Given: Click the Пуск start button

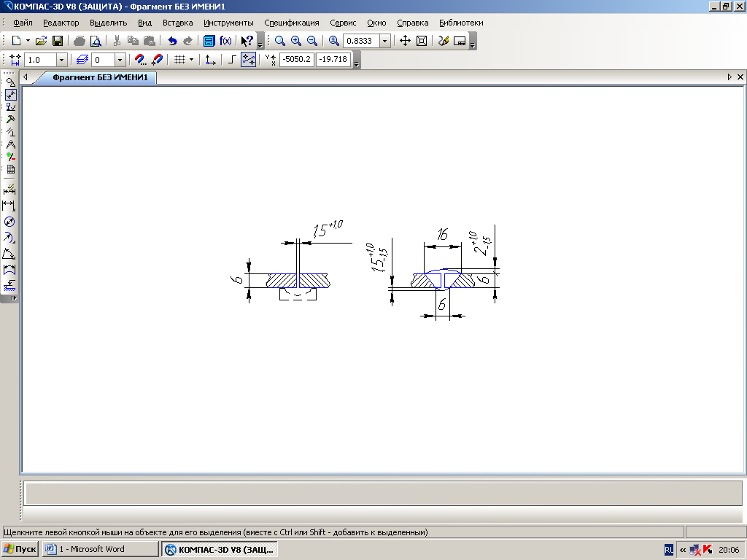Looking at the screenshot, I should tap(20, 549).
